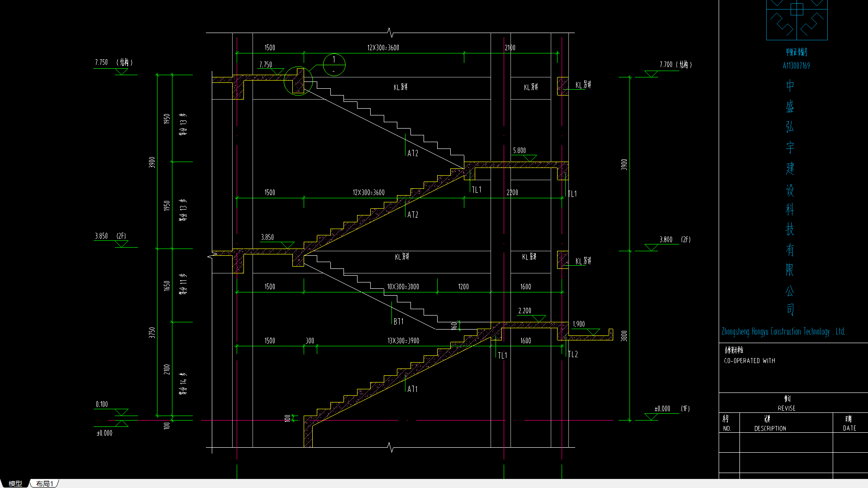868x488 pixels.
Task: Pick the 3.800 (2F) elevation label
Action: pos(675,239)
